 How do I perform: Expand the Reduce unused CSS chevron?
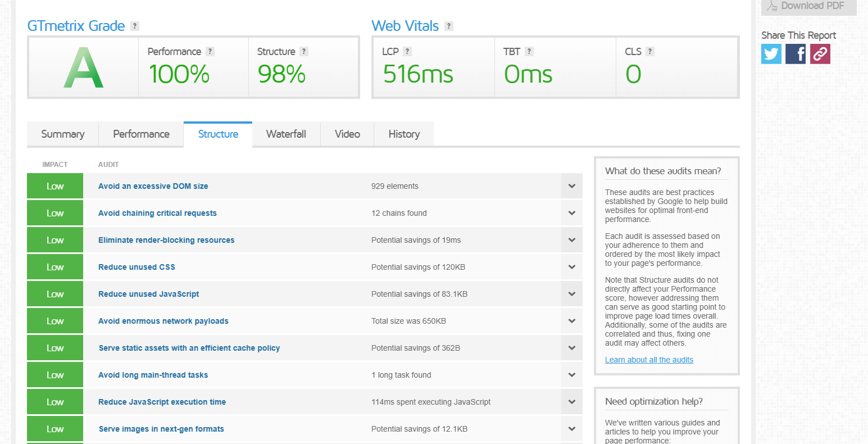click(x=572, y=267)
